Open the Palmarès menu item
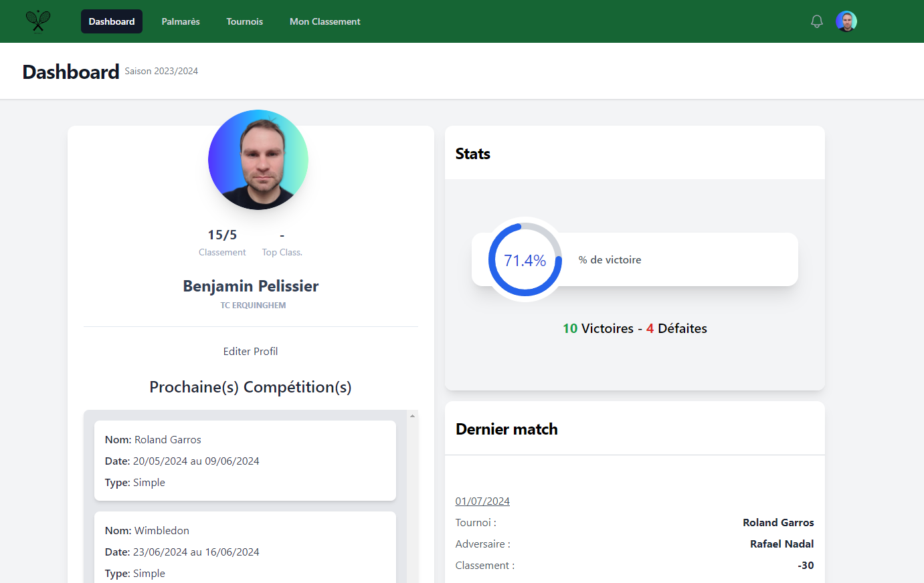 [181, 21]
